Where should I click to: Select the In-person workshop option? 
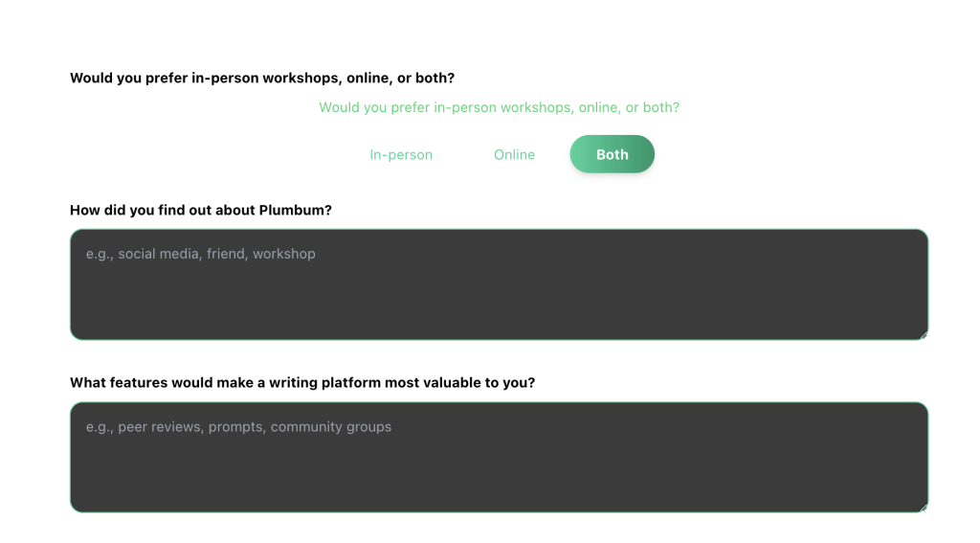pyautogui.click(x=401, y=155)
